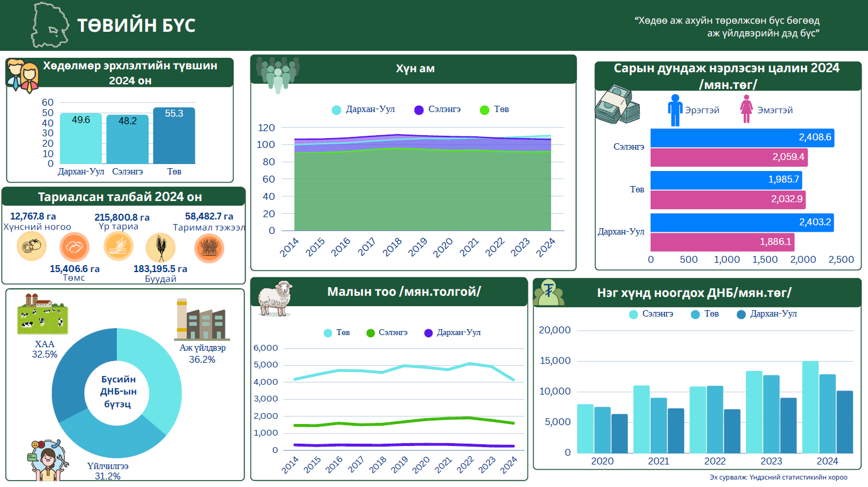868x487 pixels.
Task: Click the stack of money icon
Action: (x=617, y=105)
